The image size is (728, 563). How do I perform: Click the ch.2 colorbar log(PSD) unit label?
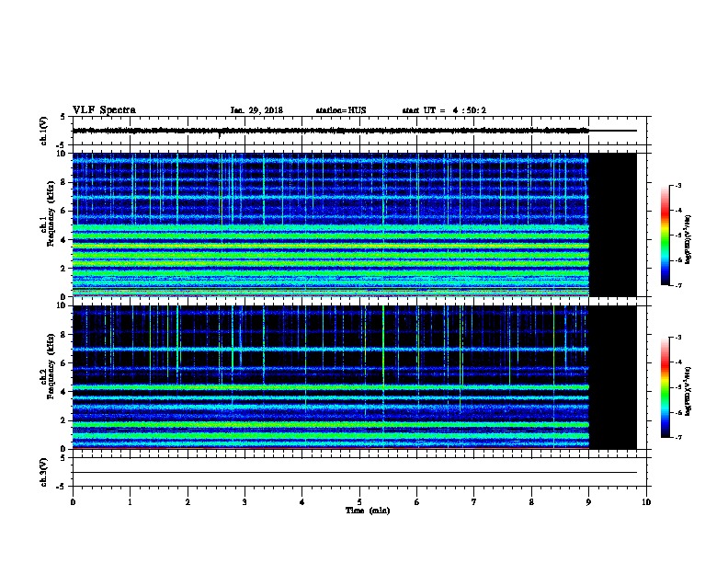688,391
